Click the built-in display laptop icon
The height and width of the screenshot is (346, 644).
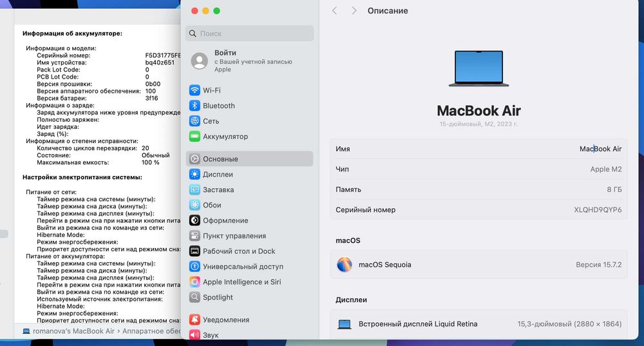[x=344, y=324]
